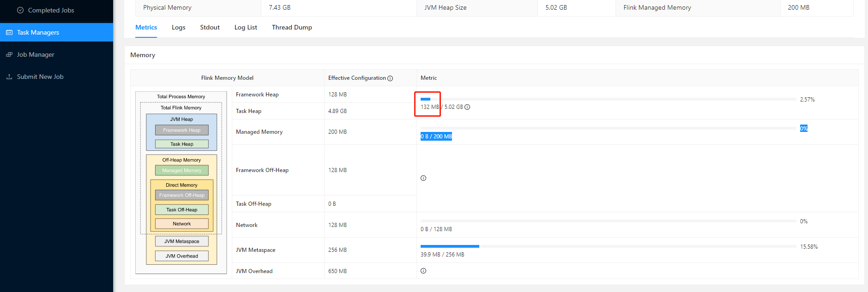
Task: Click Managed Memory box in memory diagram
Action: click(x=182, y=170)
